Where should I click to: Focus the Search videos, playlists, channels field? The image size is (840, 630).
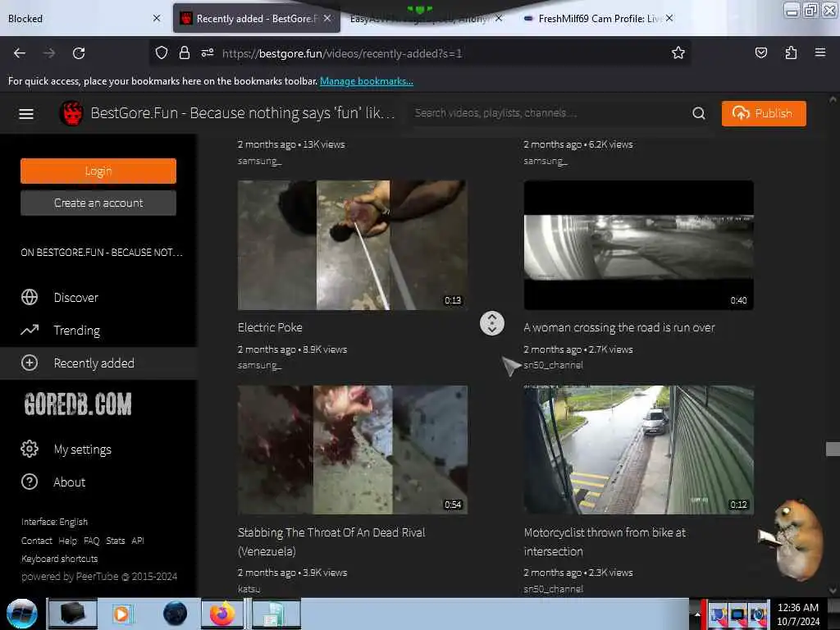[x=549, y=113]
